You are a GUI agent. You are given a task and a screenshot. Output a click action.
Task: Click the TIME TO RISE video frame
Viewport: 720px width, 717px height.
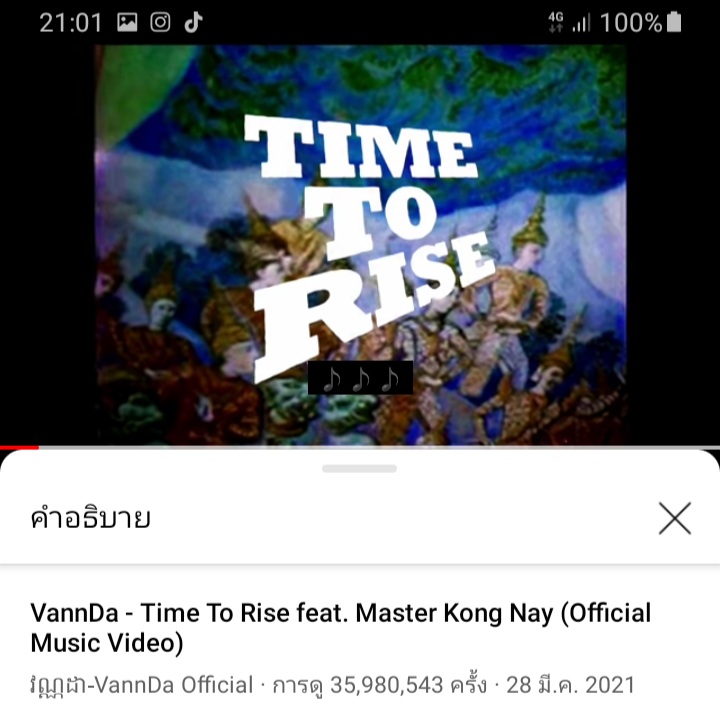click(361, 245)
